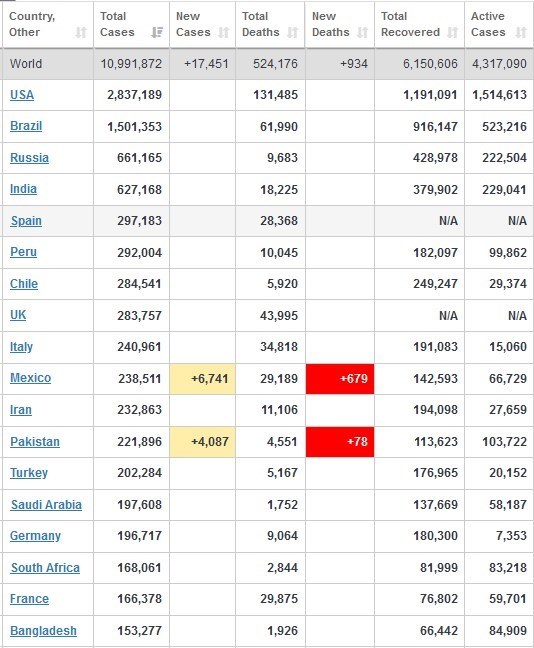Open the Brazil country link
The width and height of the screenshot is (534, 648).
pyautogui.click(x=26, y=126)
